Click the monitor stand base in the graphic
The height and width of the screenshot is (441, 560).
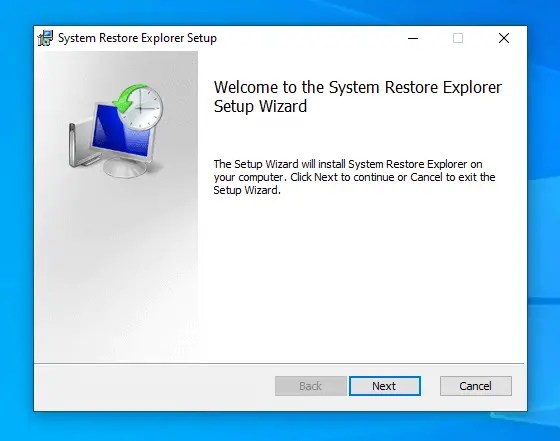[x=125, y=168]
